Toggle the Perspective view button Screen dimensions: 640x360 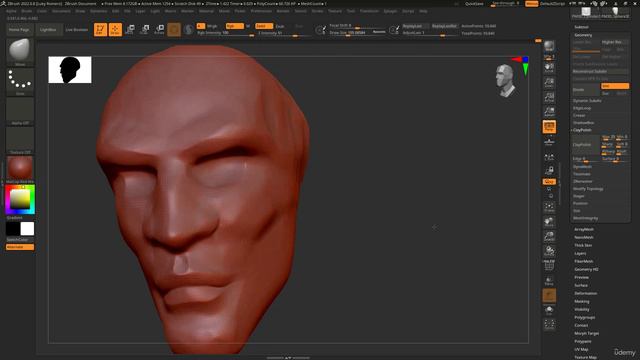coord(549,127)
